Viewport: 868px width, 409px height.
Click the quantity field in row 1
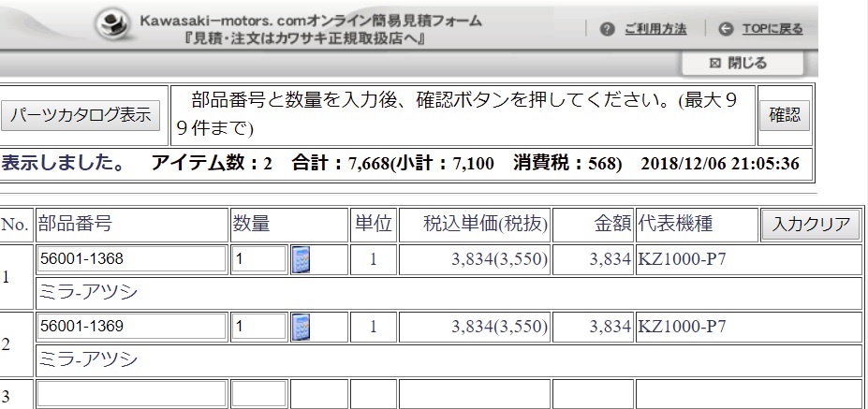pyautogui.click(x=259, y=259)
